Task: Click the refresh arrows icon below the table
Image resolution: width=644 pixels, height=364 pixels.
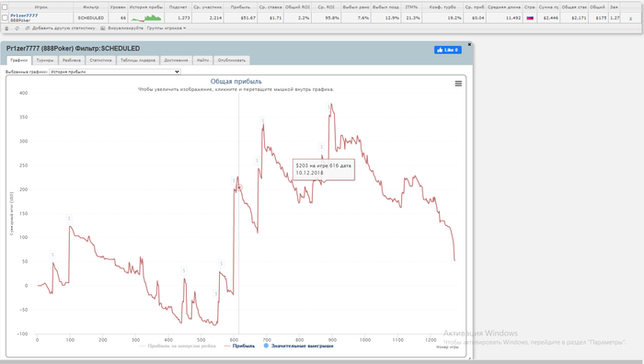Action: pyautogui.click(x=17, y=28)
